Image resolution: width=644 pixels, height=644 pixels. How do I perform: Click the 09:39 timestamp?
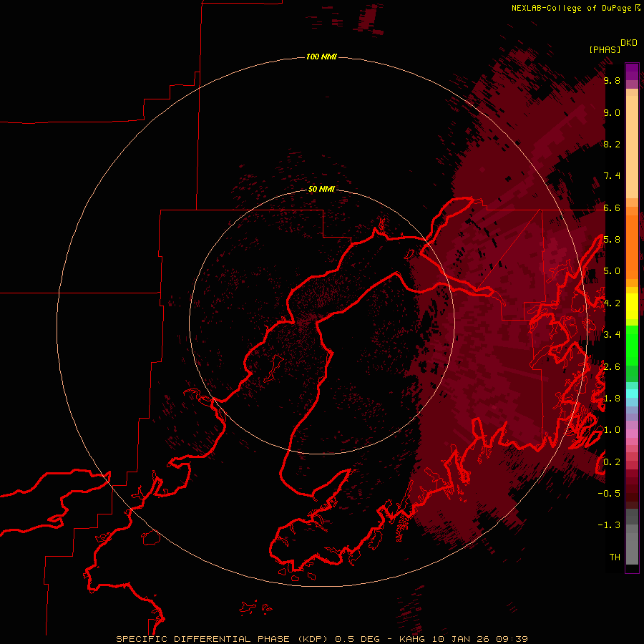[x=512, y=639]
